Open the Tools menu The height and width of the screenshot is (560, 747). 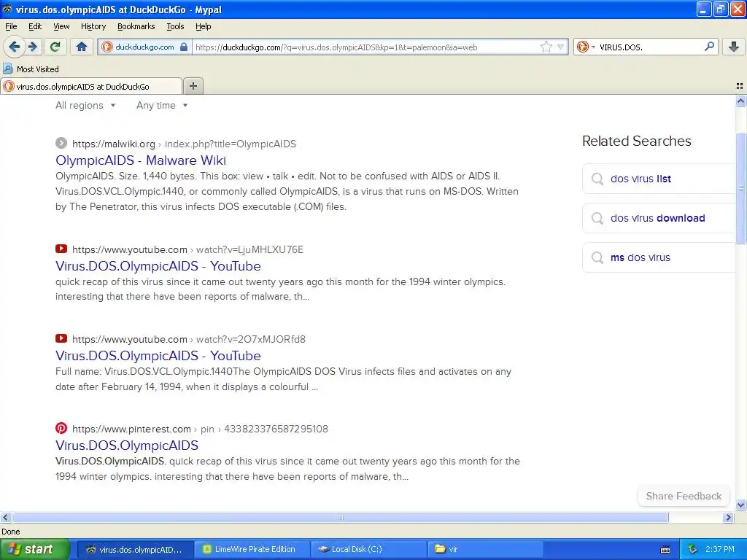coord(175,26)
